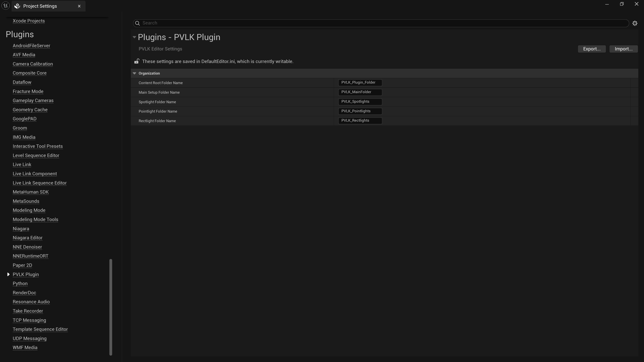Open Niagara plugin settings
The height and width of the screenshot is (362, 644).
tap(21, 229)
